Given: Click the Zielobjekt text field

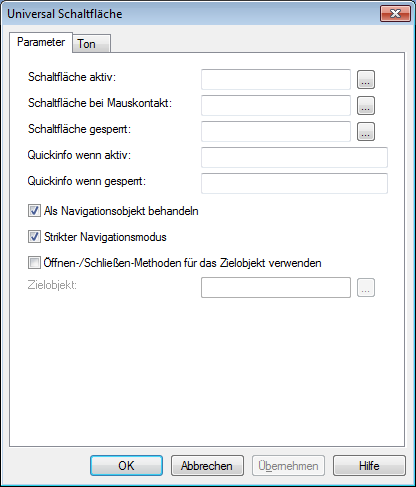Looking at the screenshot, I should pos(276,287).
